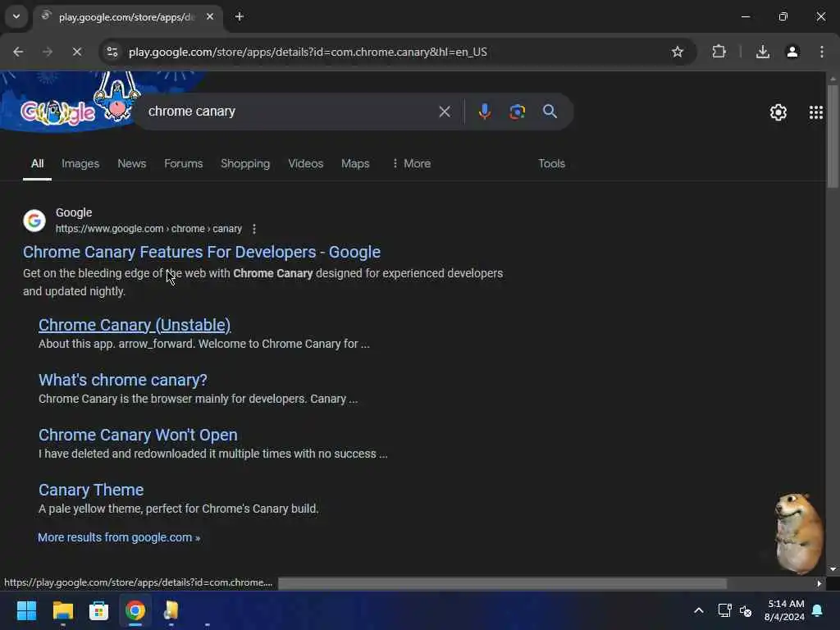Image resolution: width=840 pixels, height=630 pixels.
Task: Start voice search with microphone icon
Action: 484,112
